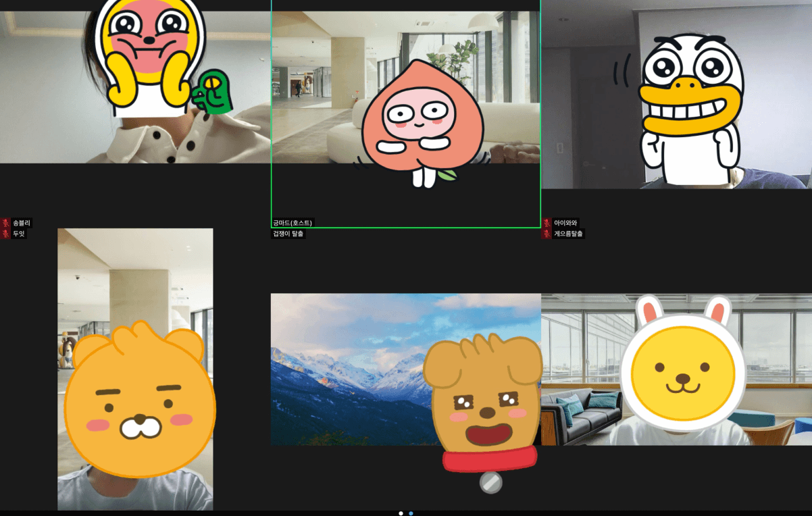Go to first gallery page via white dot
Image resolution: width=812 pixels, height=516 pixels.
[x=401, y=513]
